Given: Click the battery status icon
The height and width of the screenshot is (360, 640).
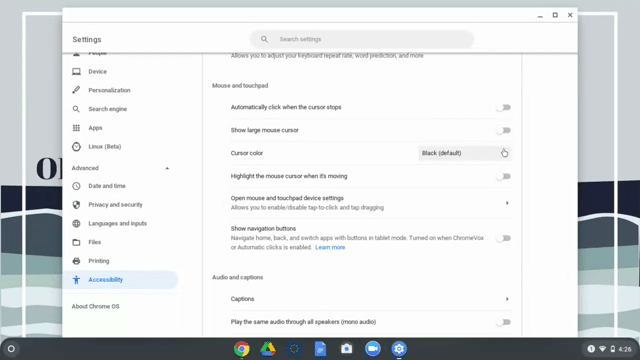Looking at the screenshot, I should 613,349.
